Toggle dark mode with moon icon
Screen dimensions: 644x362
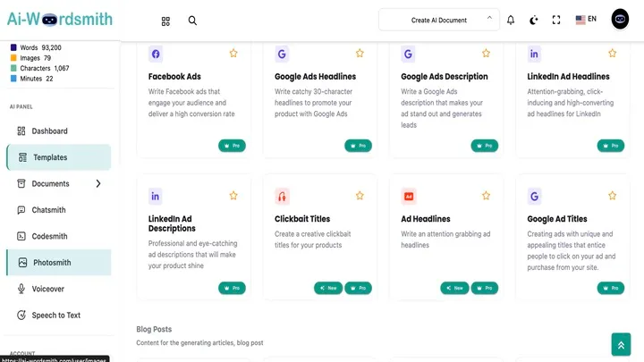tap(534, 20)
